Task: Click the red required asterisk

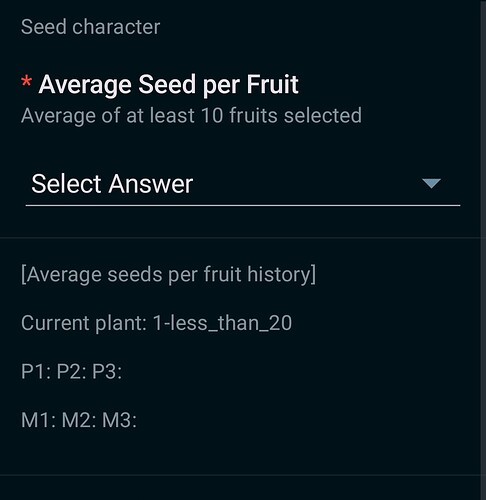Action: point(26,82)
